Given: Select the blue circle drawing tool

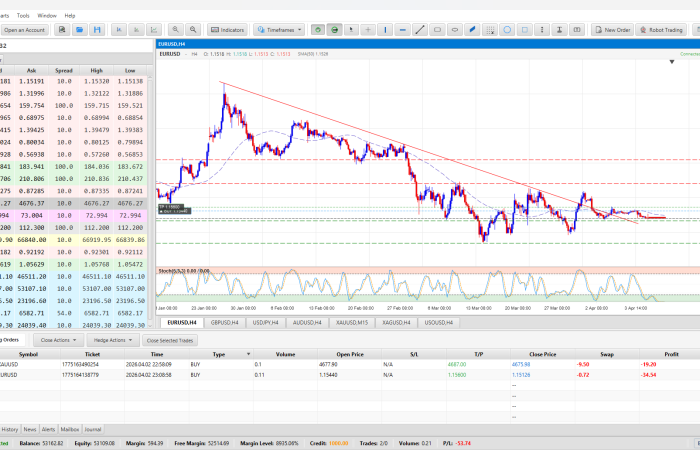Looking at the screenshot, I should pyautogui.click(x=507, y=30).
